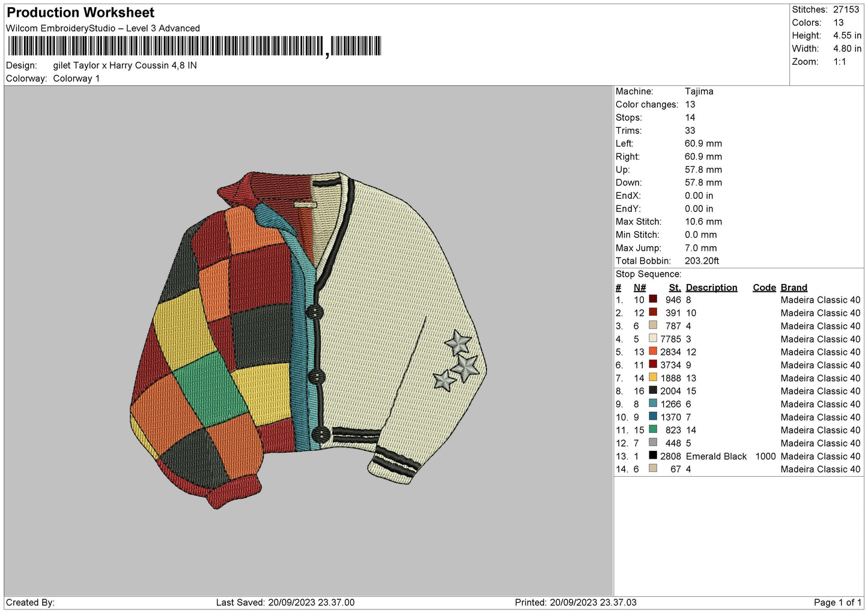Screen dimensions: 868x613
Task: Click the charcoal swatch in stop 8
Action: (x=653, y=390)
